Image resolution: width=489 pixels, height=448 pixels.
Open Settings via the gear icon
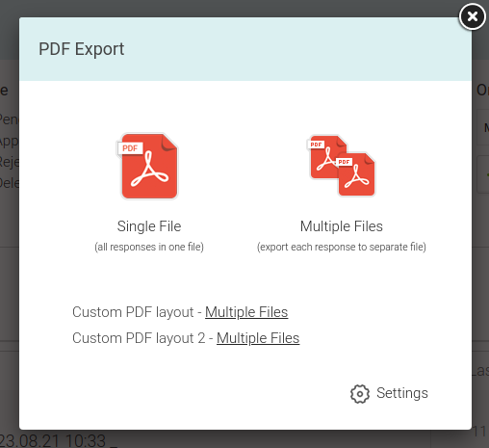tap(360, 394)
